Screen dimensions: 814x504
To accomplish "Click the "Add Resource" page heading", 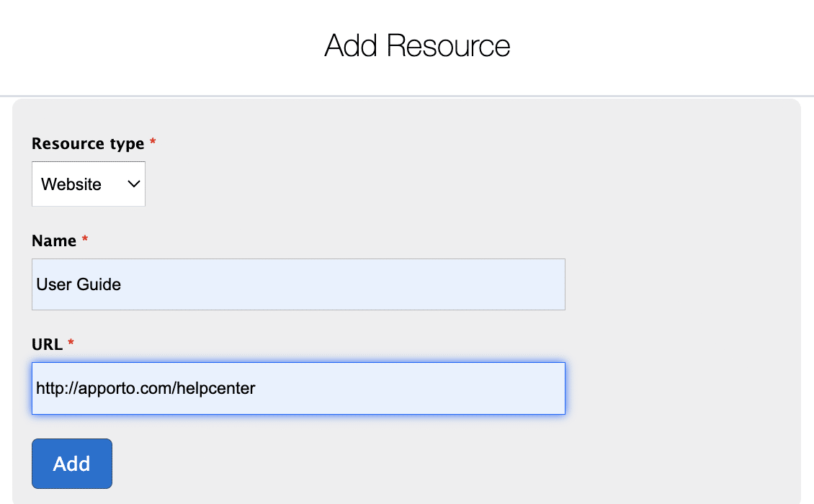I will (x=417, y=46).
